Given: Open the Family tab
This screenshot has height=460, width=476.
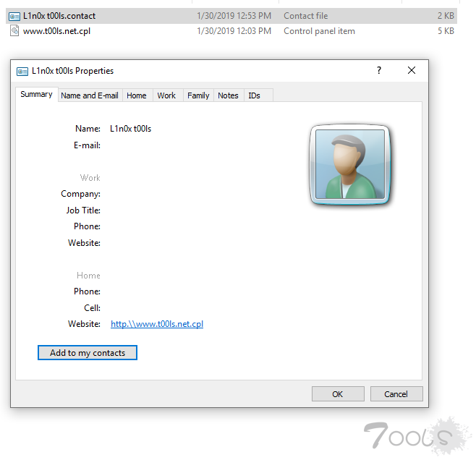Looking at the screenshot, I should [x=198, y=95].
